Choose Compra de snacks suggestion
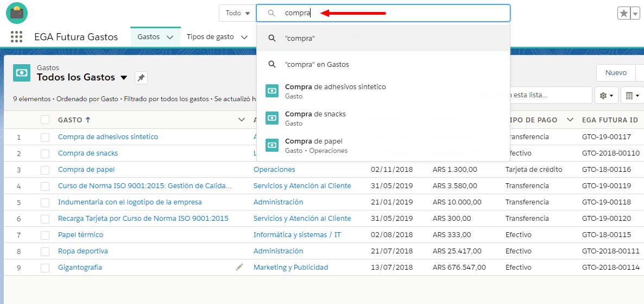 click(383, 118)
